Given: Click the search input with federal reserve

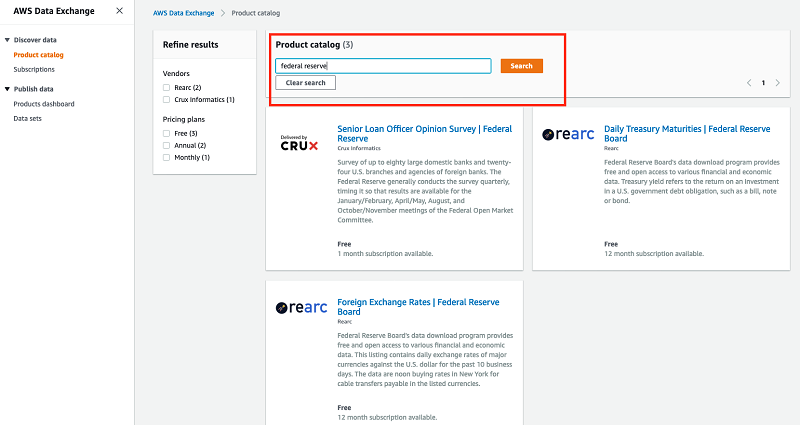Looking at the screenshot, I should click(383, 66).
